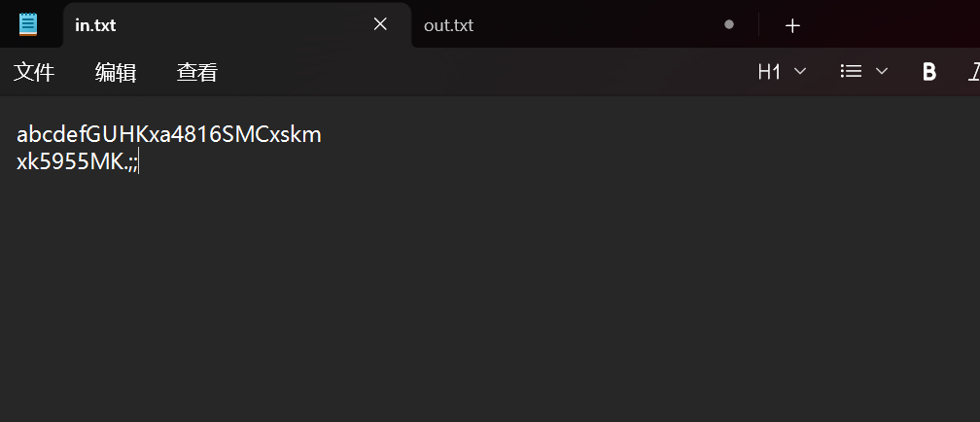This screenshot has height=422, width=980.
Task: Toggle italic formatting with the I icon
Action: (973, 71)
